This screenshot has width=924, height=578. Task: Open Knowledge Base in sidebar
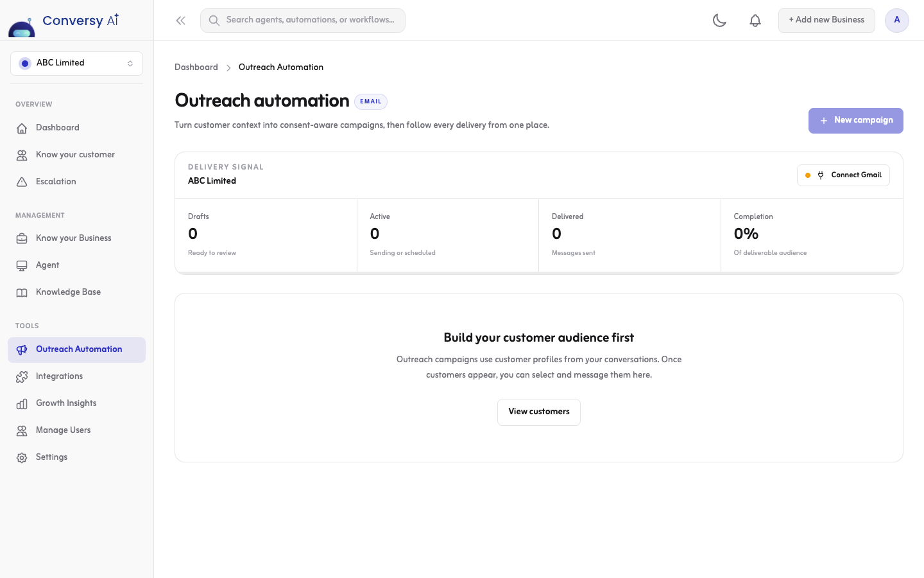(76, 292)
